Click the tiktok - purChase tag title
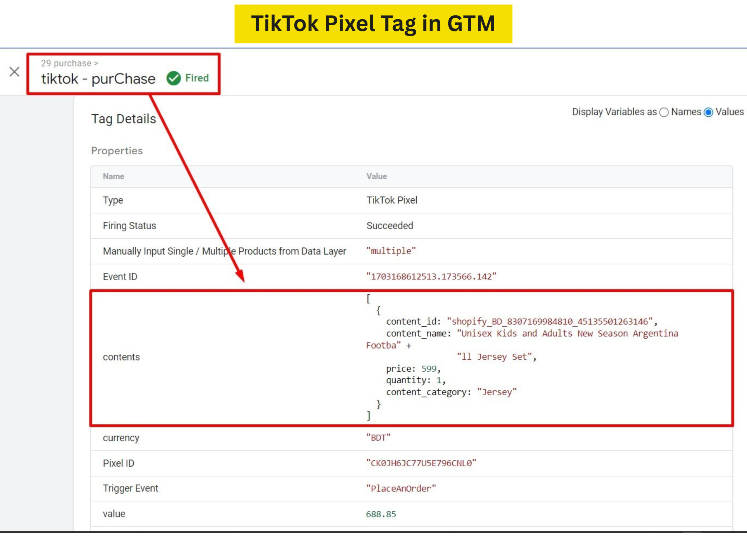 coord(98,79)
